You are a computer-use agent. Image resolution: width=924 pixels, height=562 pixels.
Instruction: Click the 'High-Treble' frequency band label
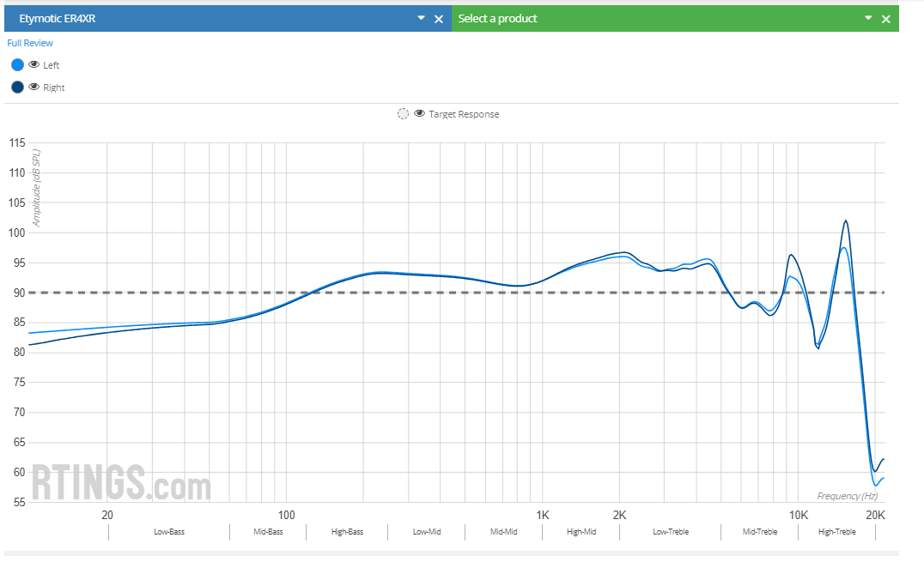tap(836, 531)
